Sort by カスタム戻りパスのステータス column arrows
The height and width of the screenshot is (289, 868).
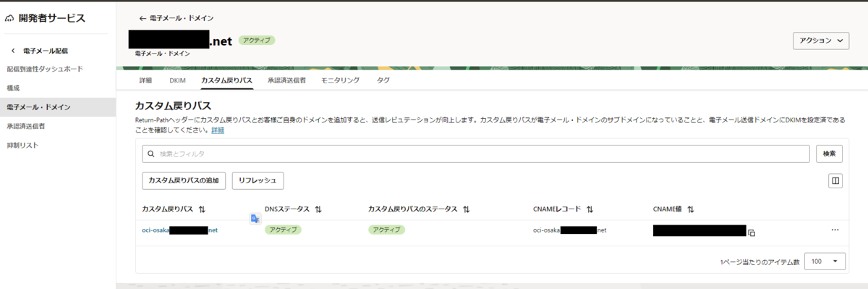click(466, 209)
